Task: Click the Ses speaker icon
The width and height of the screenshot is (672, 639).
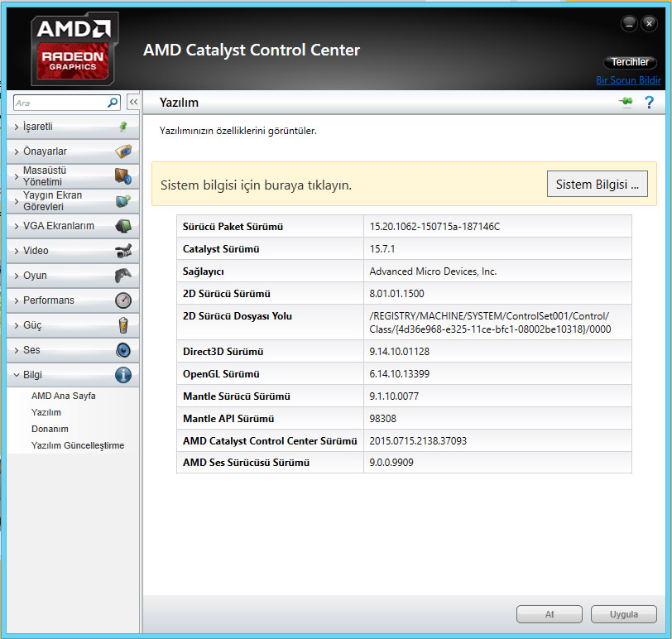Action: pos(123,350)
